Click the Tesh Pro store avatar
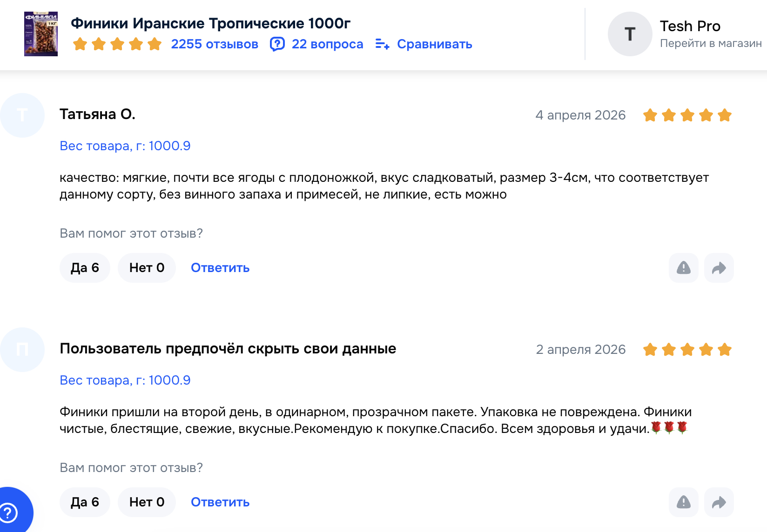Screen dimensions: 767x532 [630, 34]
